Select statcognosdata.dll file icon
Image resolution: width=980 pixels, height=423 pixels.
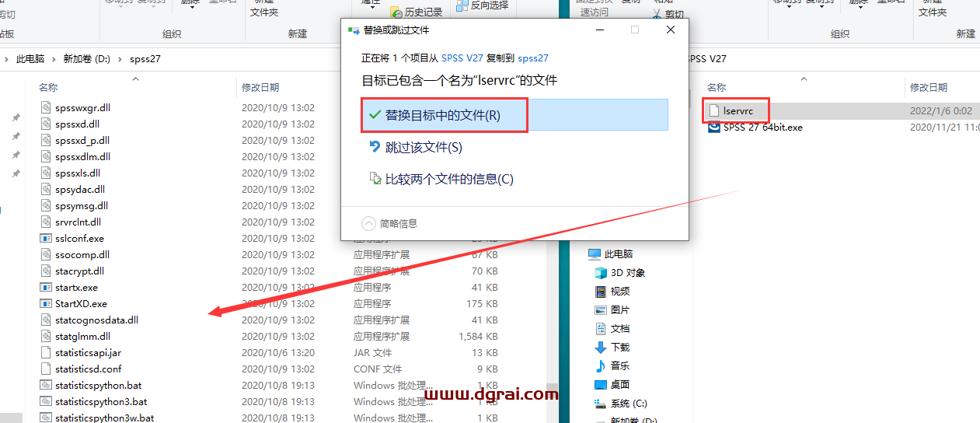46,320
